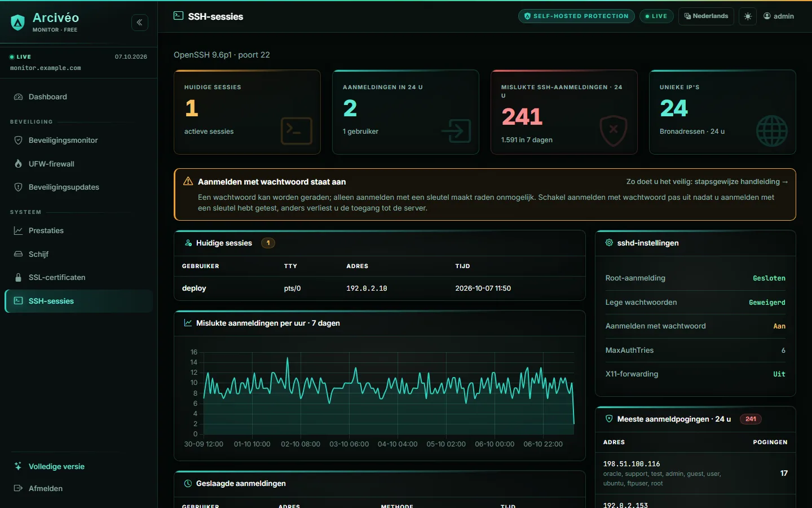Open the Prestaties page

click(79, 231)
